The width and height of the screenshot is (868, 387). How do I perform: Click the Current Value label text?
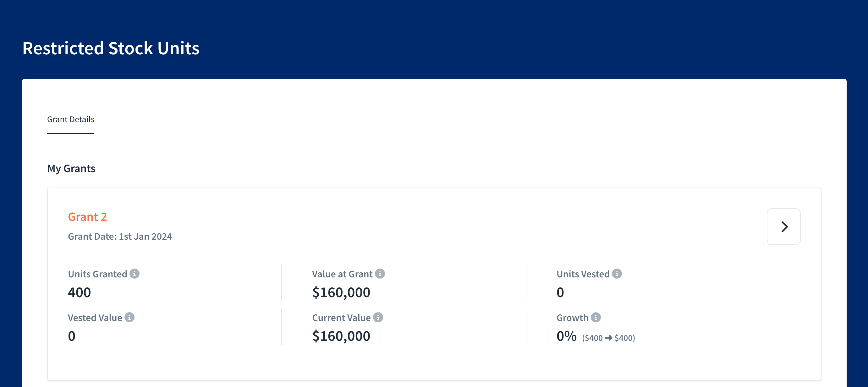point(341,318)
